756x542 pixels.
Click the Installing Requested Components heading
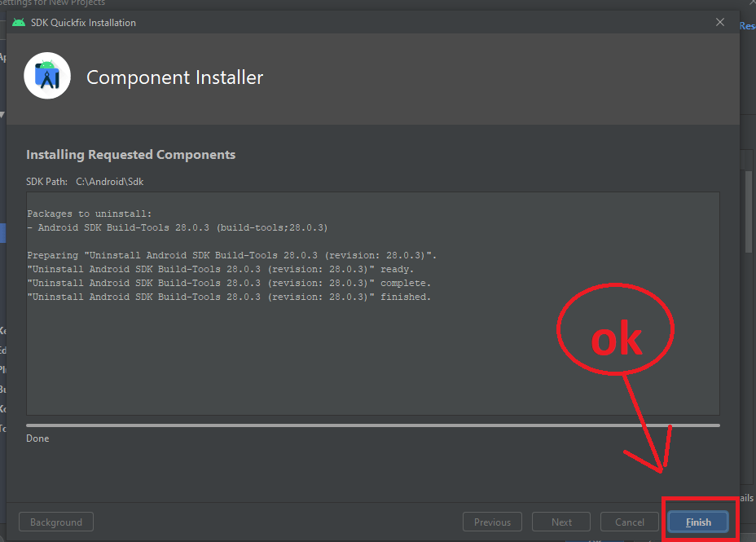click(130, 154)
